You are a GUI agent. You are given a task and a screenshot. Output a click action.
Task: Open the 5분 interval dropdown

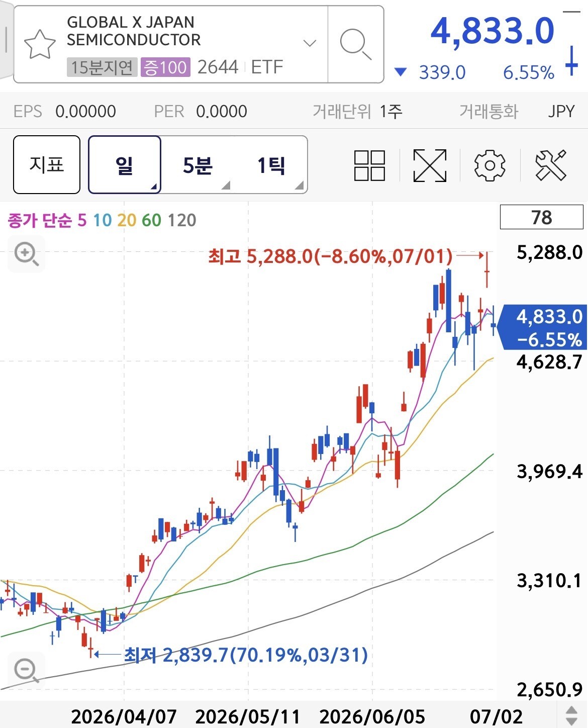coord(198,165)
